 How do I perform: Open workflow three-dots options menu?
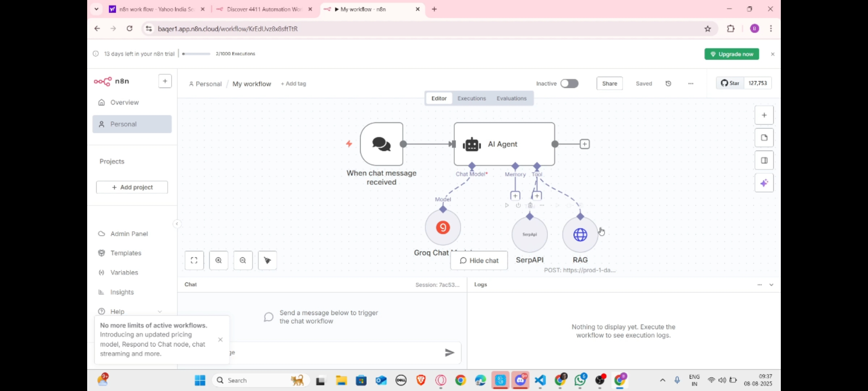pos(691,84)
